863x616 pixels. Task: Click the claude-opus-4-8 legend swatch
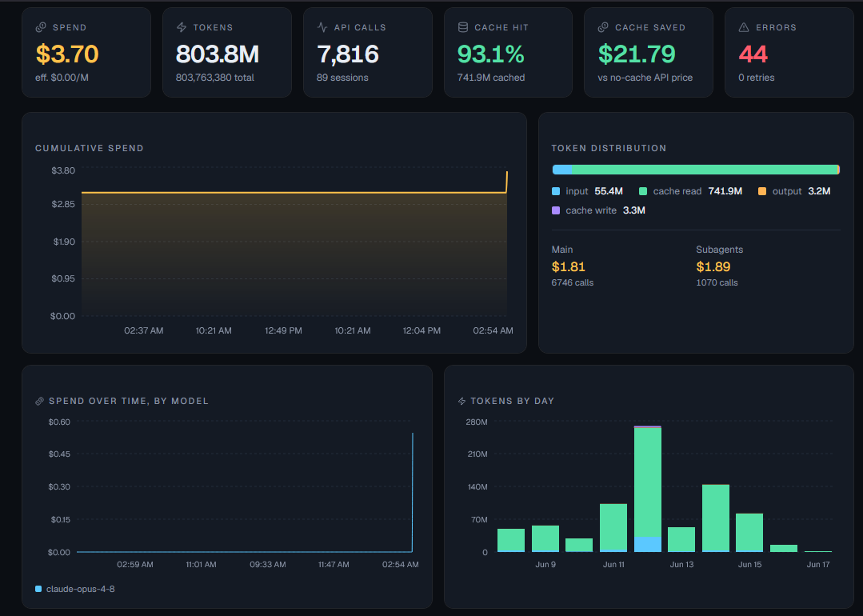[38, 589]
